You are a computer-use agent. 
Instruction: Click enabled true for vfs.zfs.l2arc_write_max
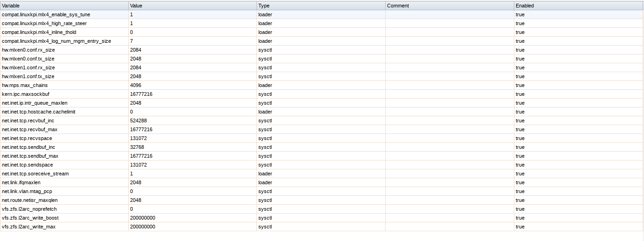520,227
